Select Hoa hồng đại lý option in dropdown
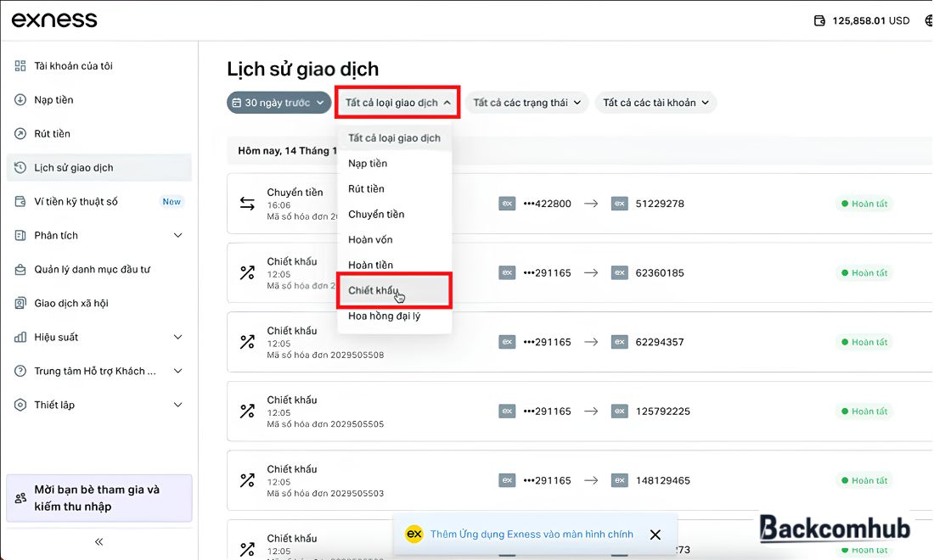The image size is (934, 560). [x=394, y=316]
